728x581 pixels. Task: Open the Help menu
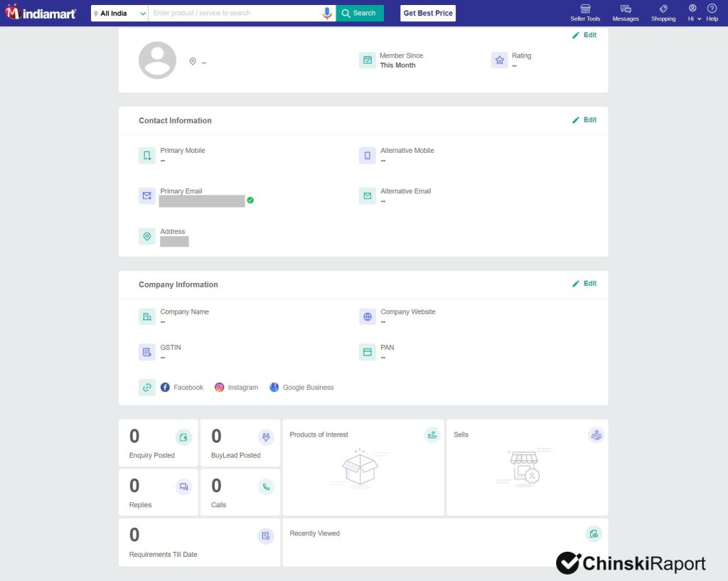click(712, 13)
